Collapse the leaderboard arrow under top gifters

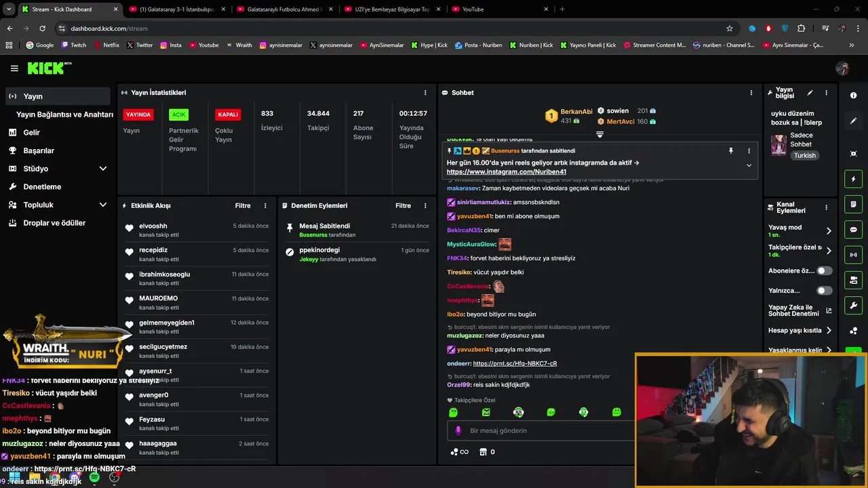(x=599, y=134)
